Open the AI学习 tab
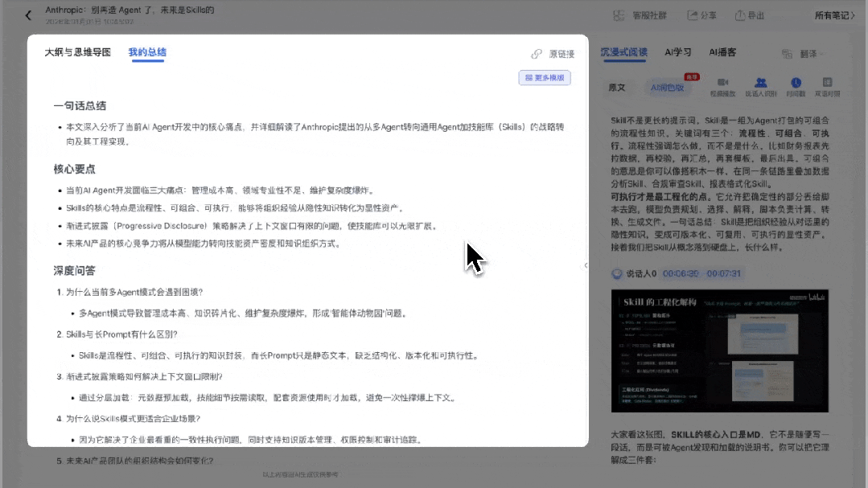This screenshot has width=868, height=488. pyautogui.click(x=677, y=52)
